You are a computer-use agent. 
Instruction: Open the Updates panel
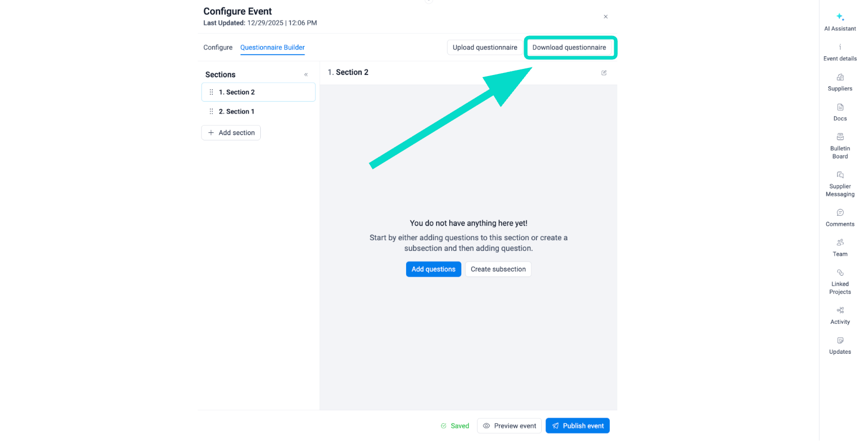pos(840,346)
